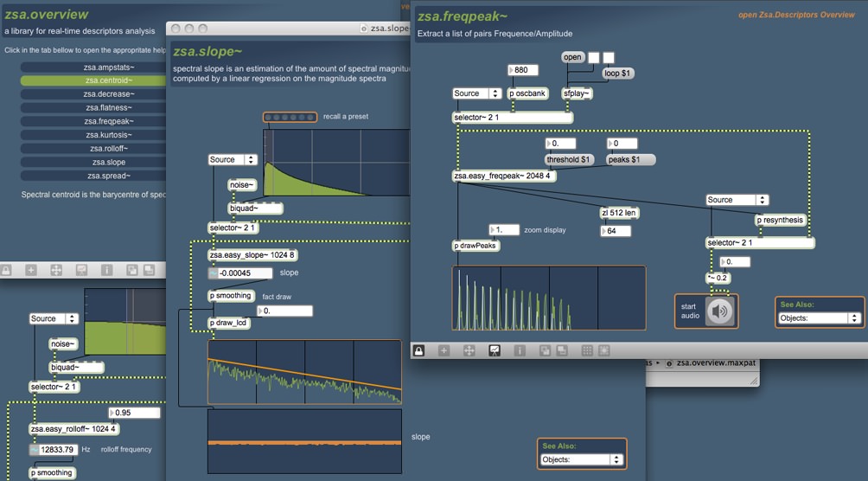Click the number box showing 880

click(x=525, y=70)
